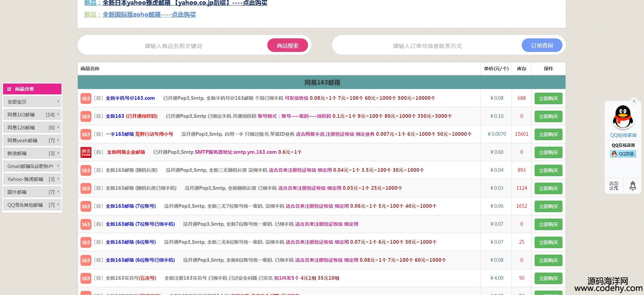The height and width of the screenshot is (295, 644).
Task: Click 立即购买 for 全新163邮箱 (随机长度)
Action: coord(549,170)
